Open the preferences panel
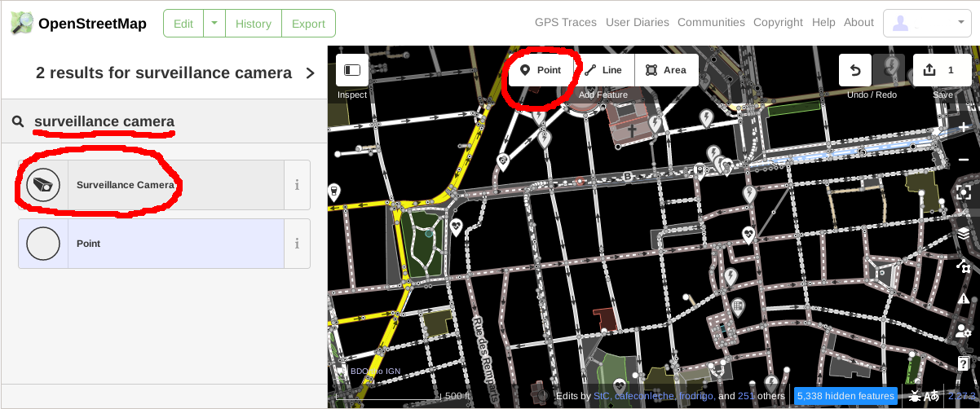980x409 pixels. (964, 331)
